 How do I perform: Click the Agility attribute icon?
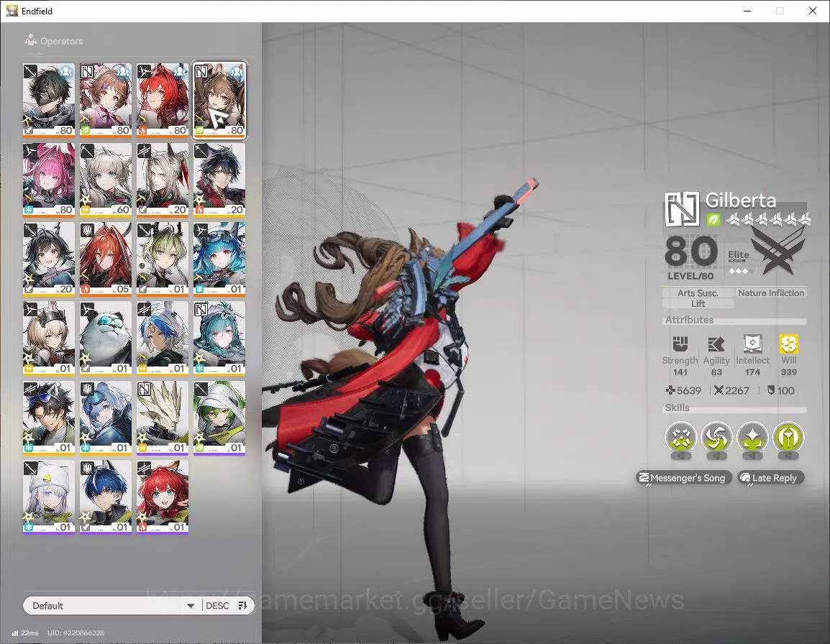click(x=716, y=344)
